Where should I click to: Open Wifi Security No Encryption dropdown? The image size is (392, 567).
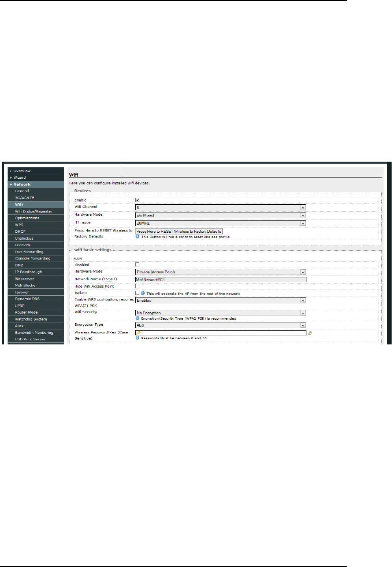tap(220, 313)
